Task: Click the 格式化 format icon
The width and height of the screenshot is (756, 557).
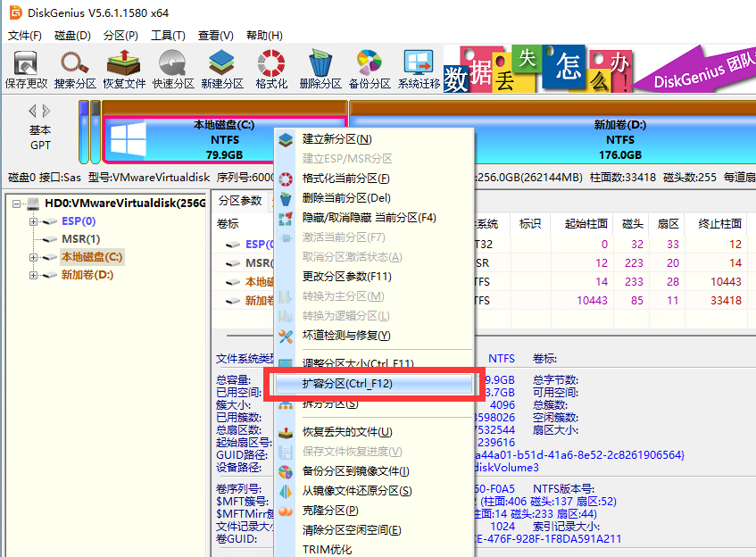Action: point(271,70)
